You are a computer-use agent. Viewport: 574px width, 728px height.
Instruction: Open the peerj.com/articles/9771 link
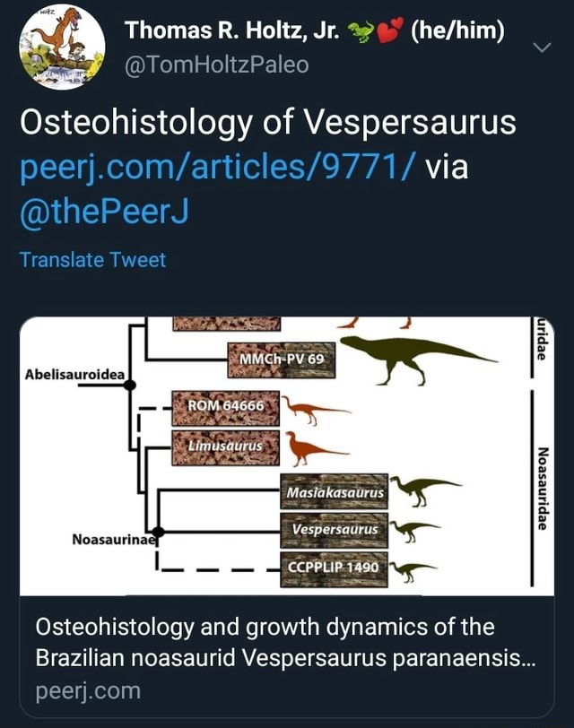218,168
